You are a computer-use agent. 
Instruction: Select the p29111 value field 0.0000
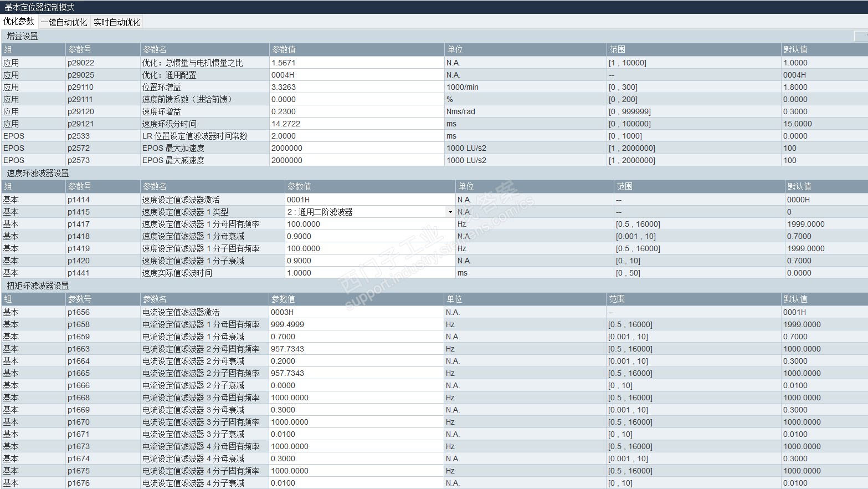[x=357, y=99]
